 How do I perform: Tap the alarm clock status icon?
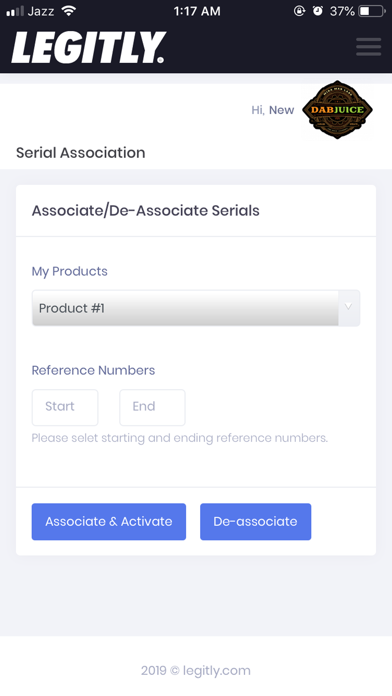click(x=318, y=11)
